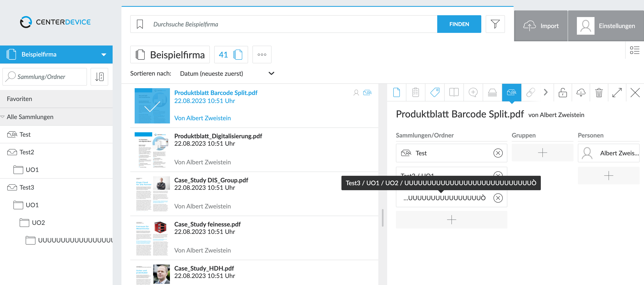Expand the Beispielfirma sidebar dropdown

click(104, 55)
